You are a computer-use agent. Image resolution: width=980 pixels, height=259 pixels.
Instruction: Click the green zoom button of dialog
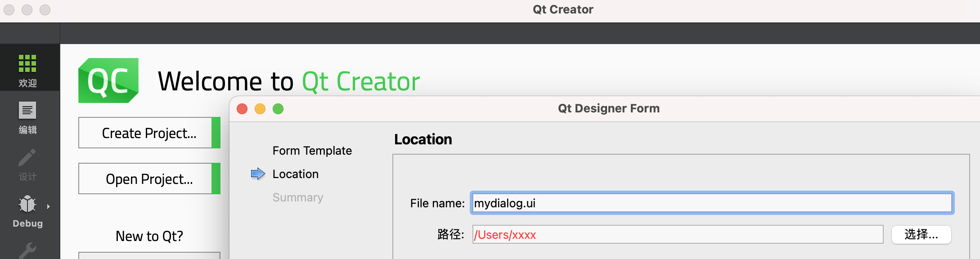pyautogui.click(x=278, y=109)
